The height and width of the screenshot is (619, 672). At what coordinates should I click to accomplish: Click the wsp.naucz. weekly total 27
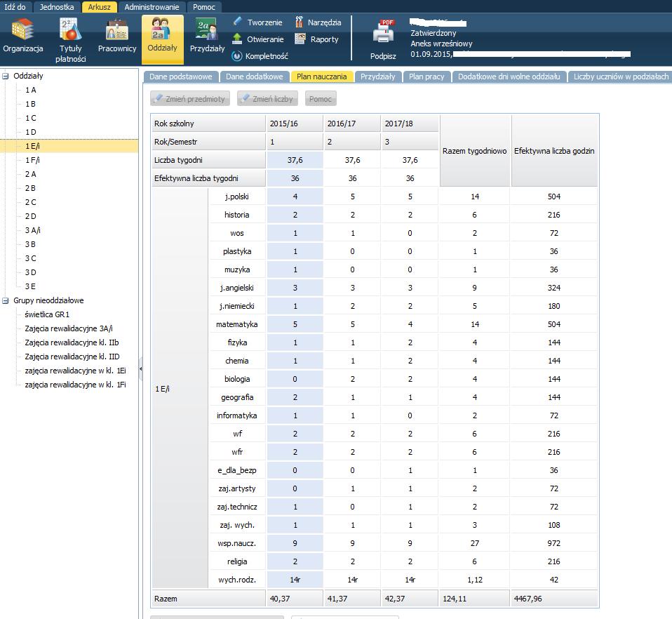click(474, 543)
